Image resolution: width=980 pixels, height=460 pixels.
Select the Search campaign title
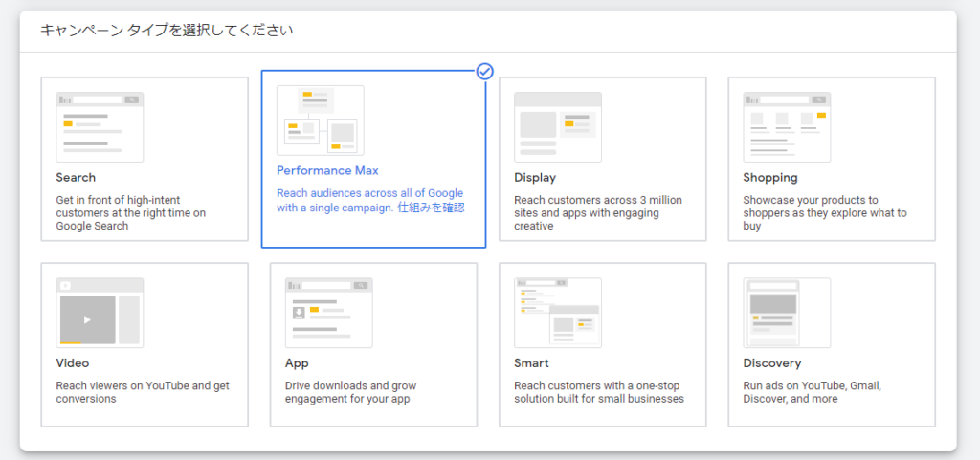(x=76, y=177)
